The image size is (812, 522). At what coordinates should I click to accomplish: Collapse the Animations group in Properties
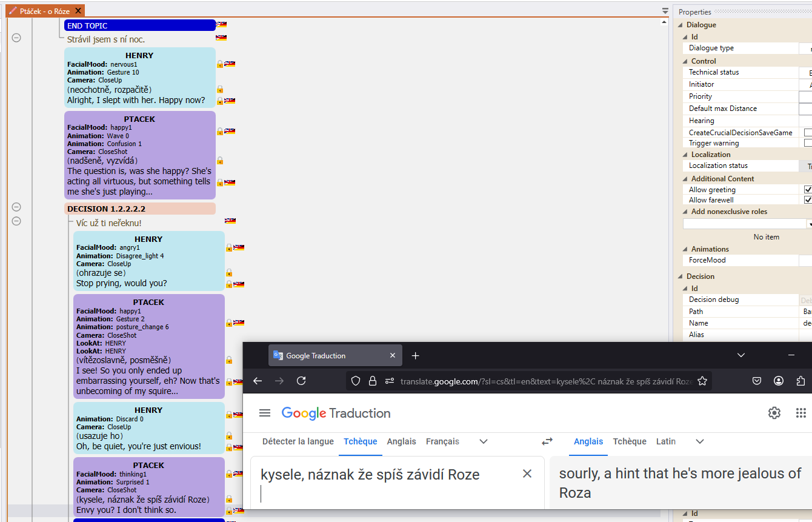tap(685, 249)
